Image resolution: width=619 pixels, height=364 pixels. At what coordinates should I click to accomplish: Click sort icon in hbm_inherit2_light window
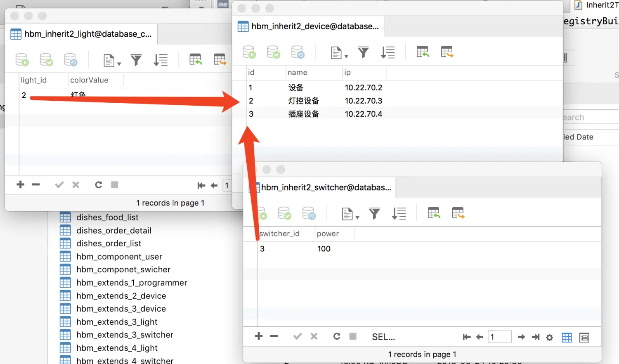pyautogui.click(x=161, y=60)
